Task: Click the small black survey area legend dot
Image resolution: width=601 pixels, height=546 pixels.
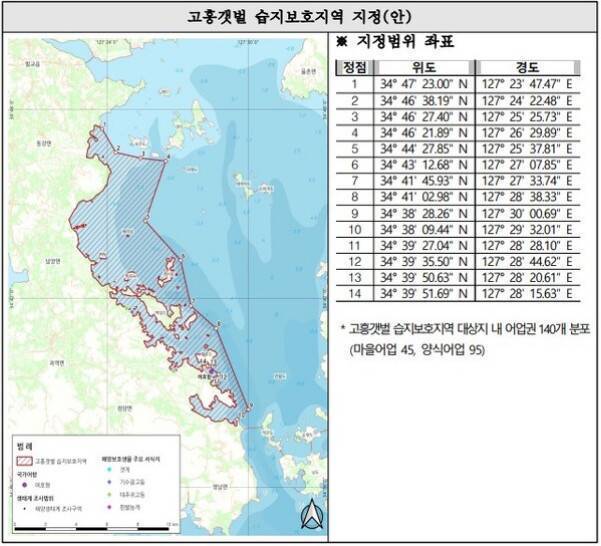Action: point(25,508)
